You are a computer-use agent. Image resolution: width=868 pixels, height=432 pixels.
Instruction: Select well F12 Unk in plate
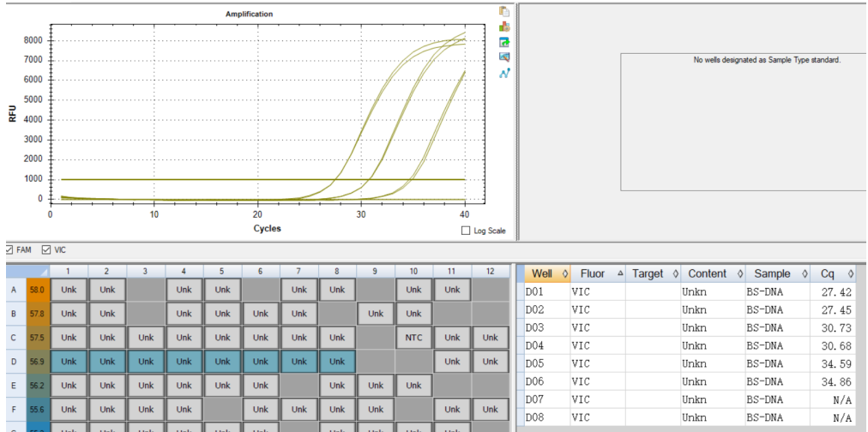[x=490, y=410]
